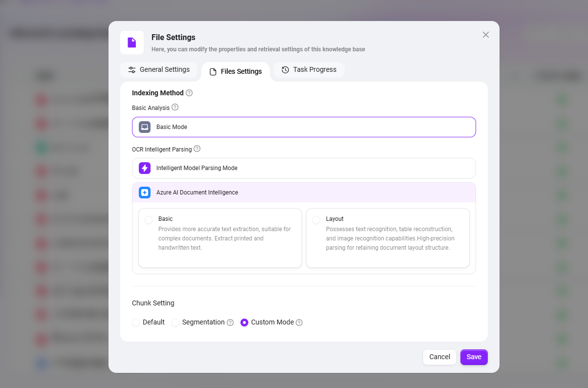
Task: Click the Basic Mode monitor icon
Action: (145, 127)
